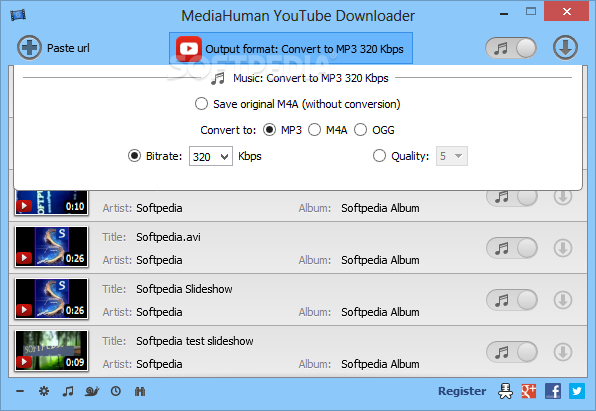Click the Softpedia.avi title text
596x411 pixels.
tap(168, 237)
